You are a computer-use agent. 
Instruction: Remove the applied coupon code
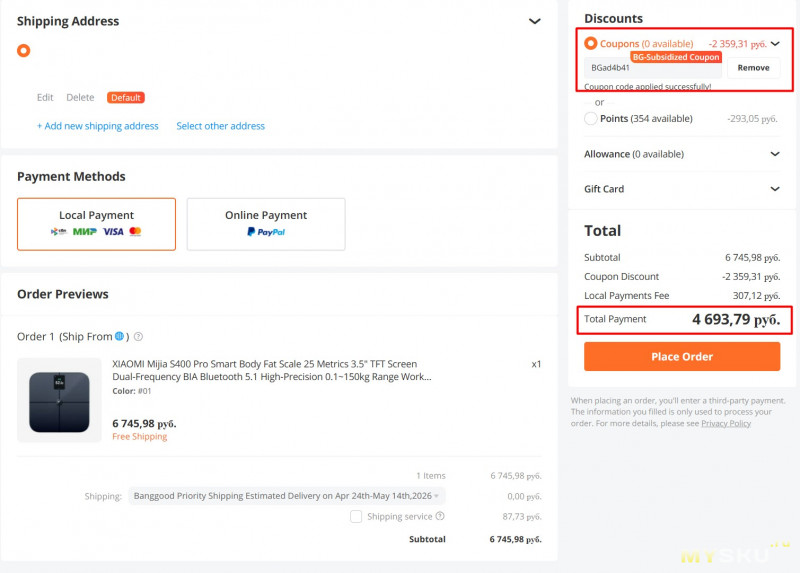click(753, 68)
